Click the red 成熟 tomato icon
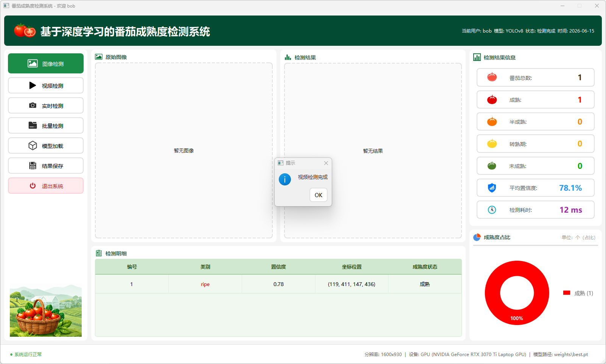Screen dimensions: 606x364 (492, 100)
